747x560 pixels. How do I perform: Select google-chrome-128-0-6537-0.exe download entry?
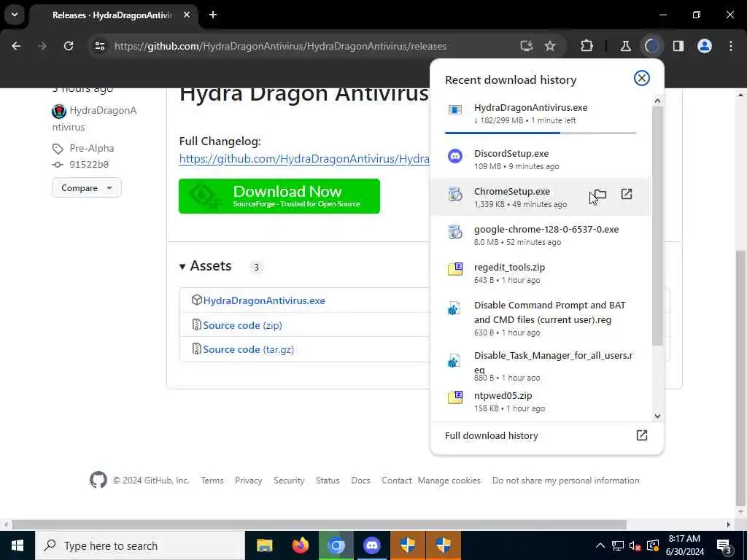tap(541, 235)
